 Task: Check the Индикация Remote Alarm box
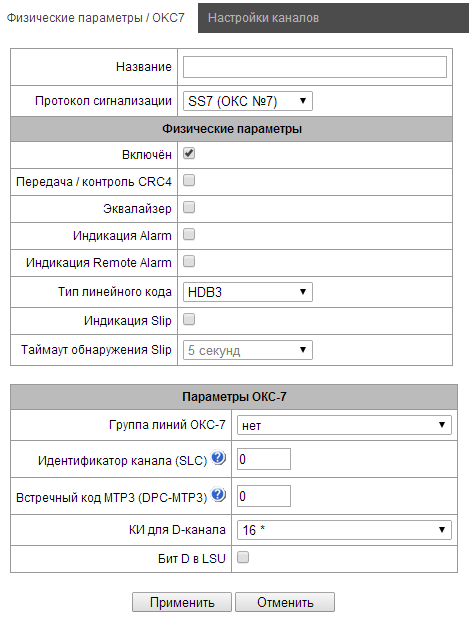pos(189,262)
